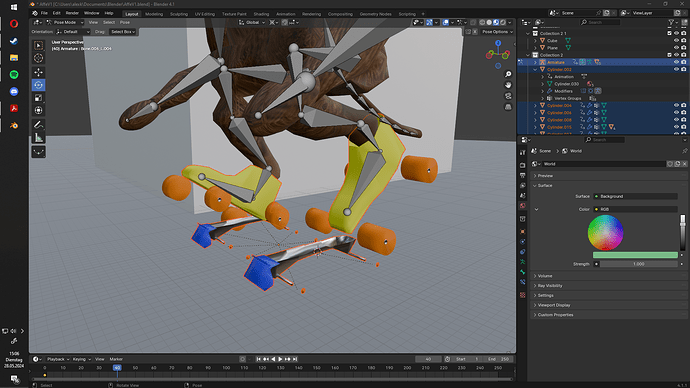690x388 pixels.
Task: Switch to the Modeling workspace tab
Action: tap(154, 14)
